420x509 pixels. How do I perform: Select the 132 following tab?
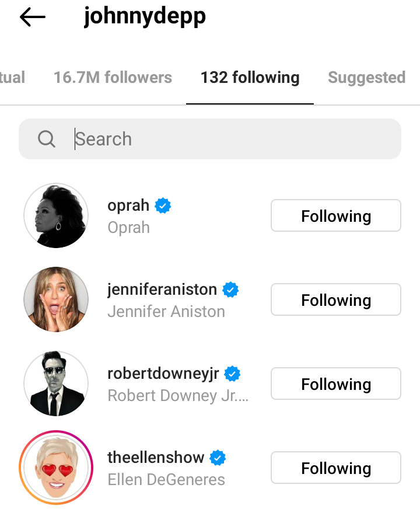[250, 78]
